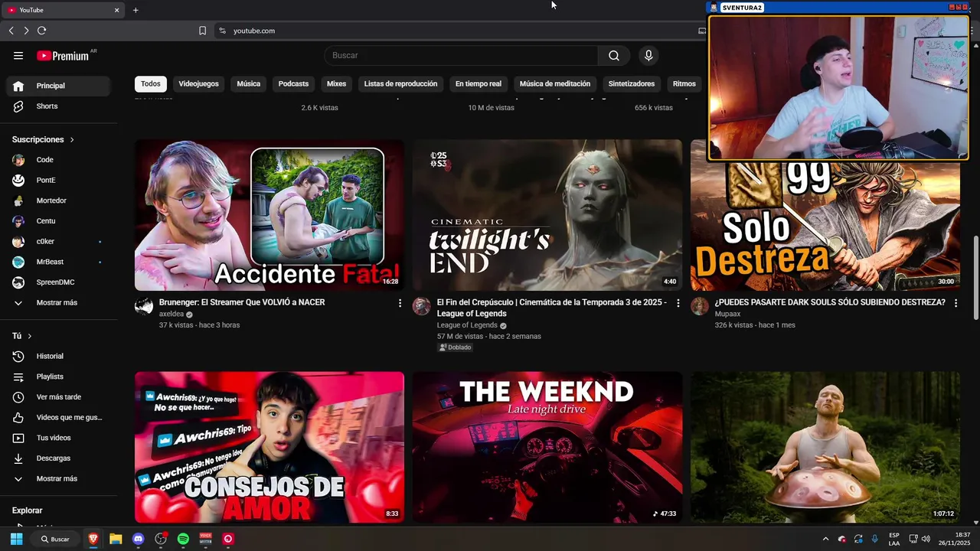The height and width of the screenshot is (551, 980).
Task: Reload the page
Action: coord(41,31)
